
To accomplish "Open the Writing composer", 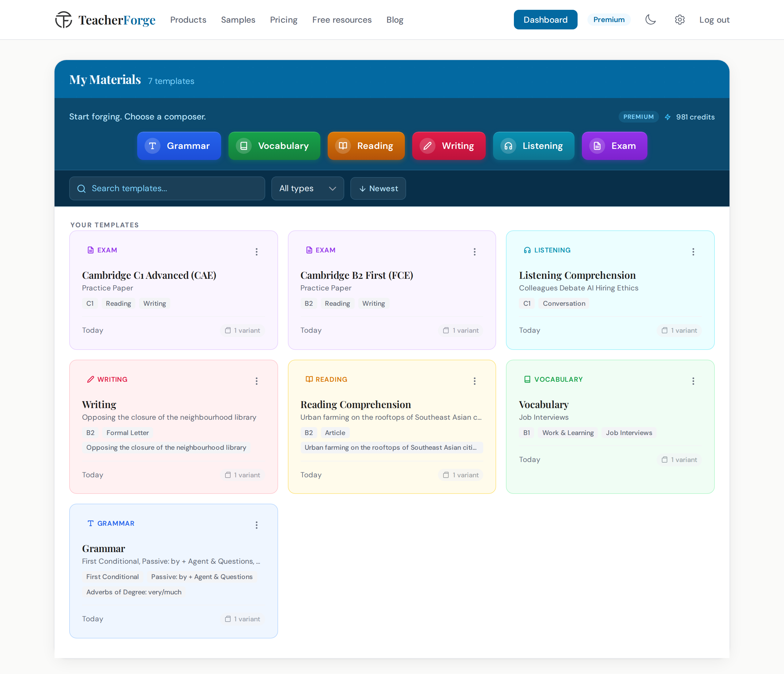I will 449,146.
